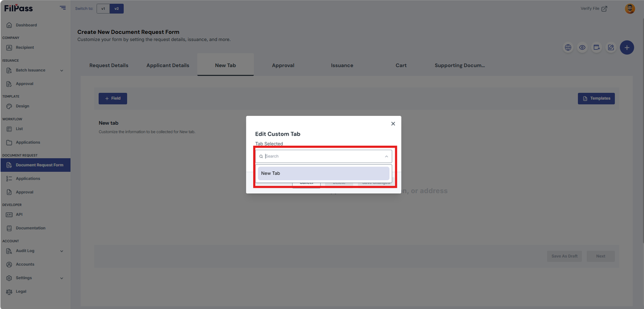The image size is (644, 309).
Task: Click the round plus button
Action: (627, 48)
